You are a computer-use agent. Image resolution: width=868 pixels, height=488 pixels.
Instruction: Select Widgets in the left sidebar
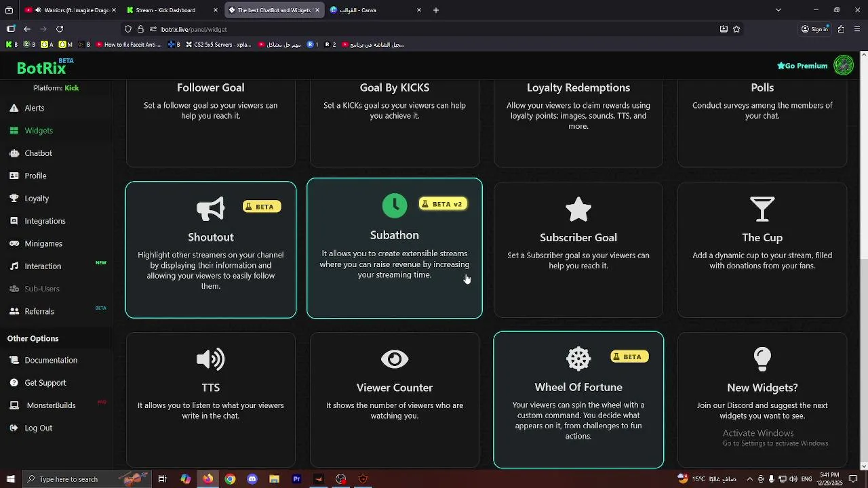pos(39,130)
